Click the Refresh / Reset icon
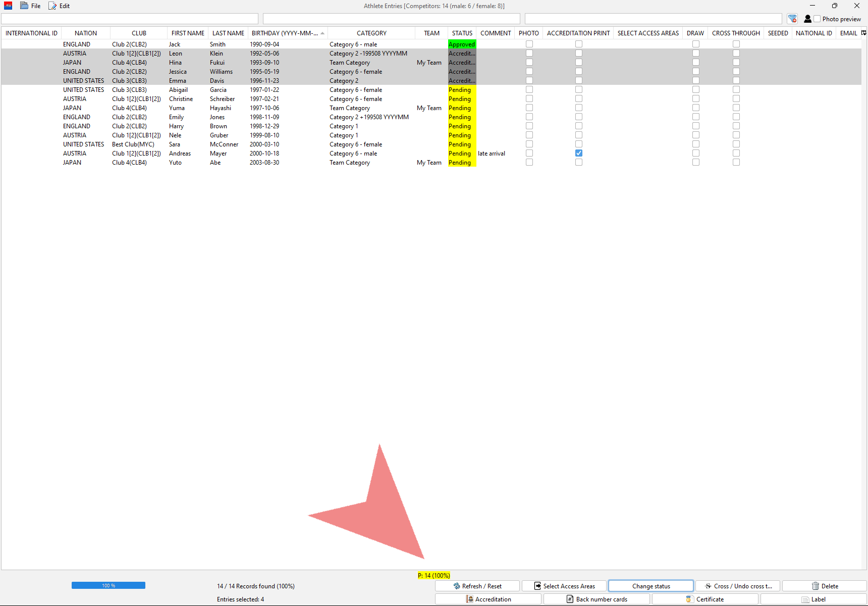The height and width of the screenshot is (606, 868). pos(457,586)
